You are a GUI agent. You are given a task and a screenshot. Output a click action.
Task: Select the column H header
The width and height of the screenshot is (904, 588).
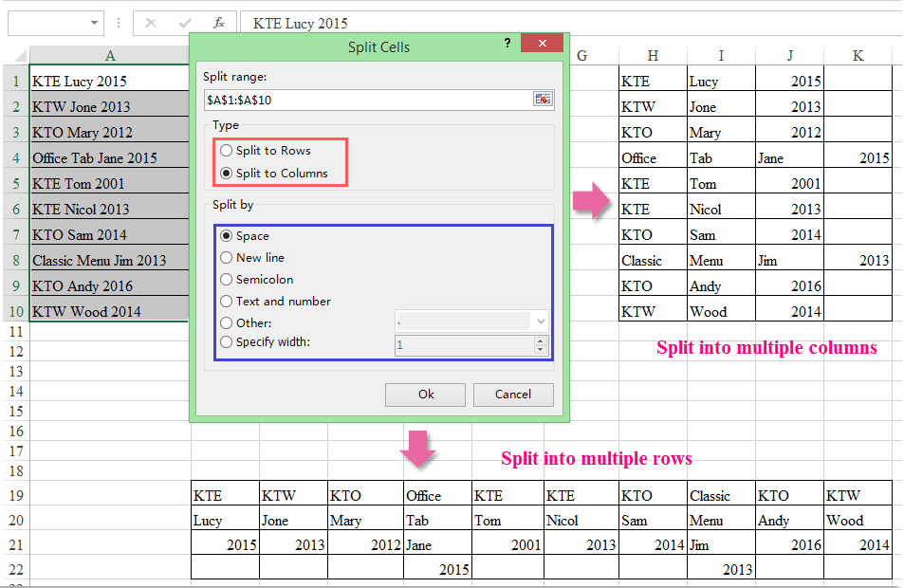tap(653, 55)
